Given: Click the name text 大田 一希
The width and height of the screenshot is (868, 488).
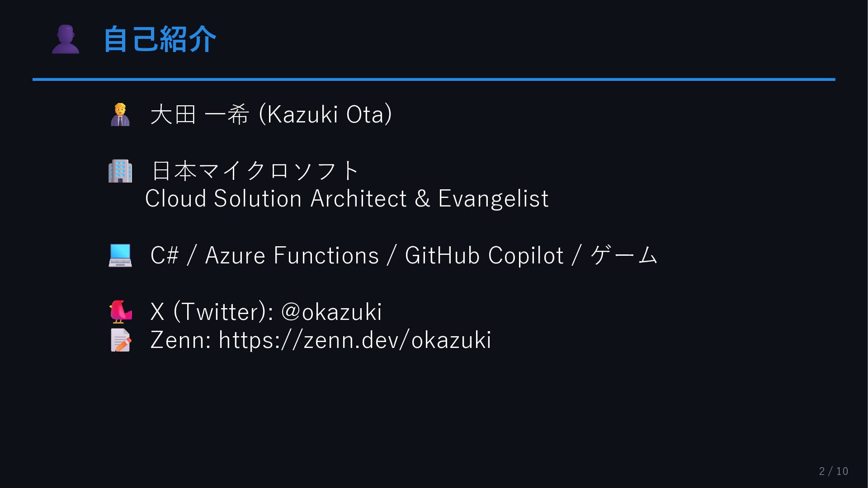Looking at the screenshot, I should point(199,114).
